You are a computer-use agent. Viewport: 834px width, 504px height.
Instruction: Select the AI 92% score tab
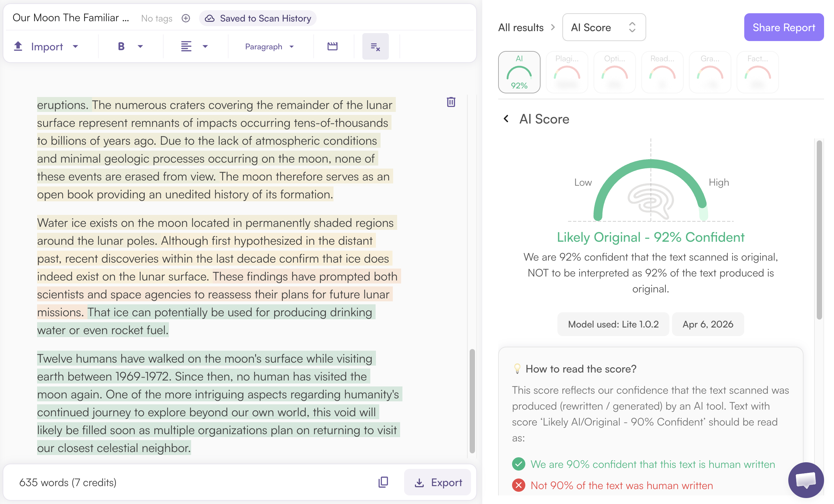(x=519, y=72)
